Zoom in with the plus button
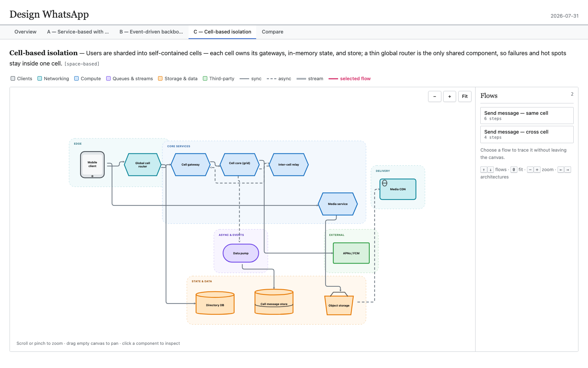The width and height of the screenshot is (588, 368). (449, 96)
